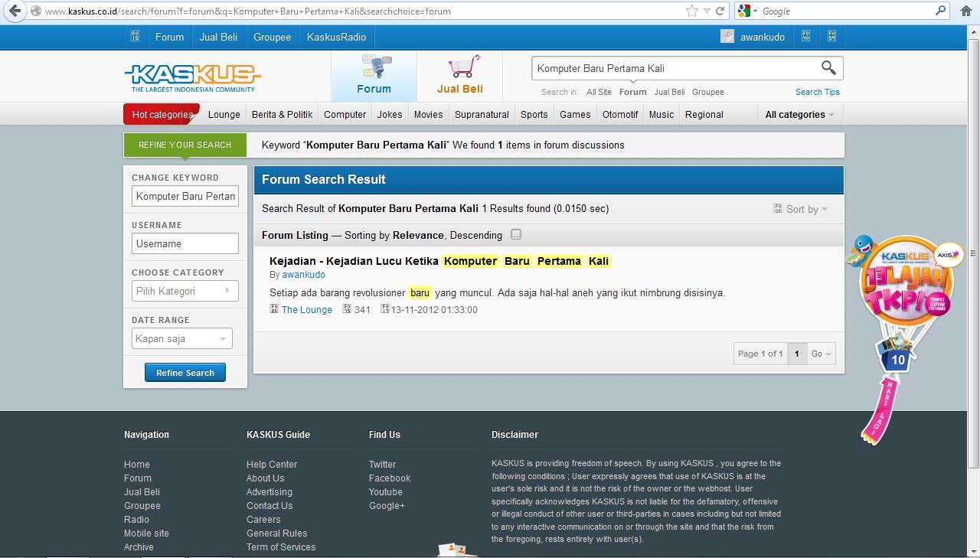This screenshot has width=980, height=558.
Task: Open the Search Tips link
Action: [x=818, y=92]
